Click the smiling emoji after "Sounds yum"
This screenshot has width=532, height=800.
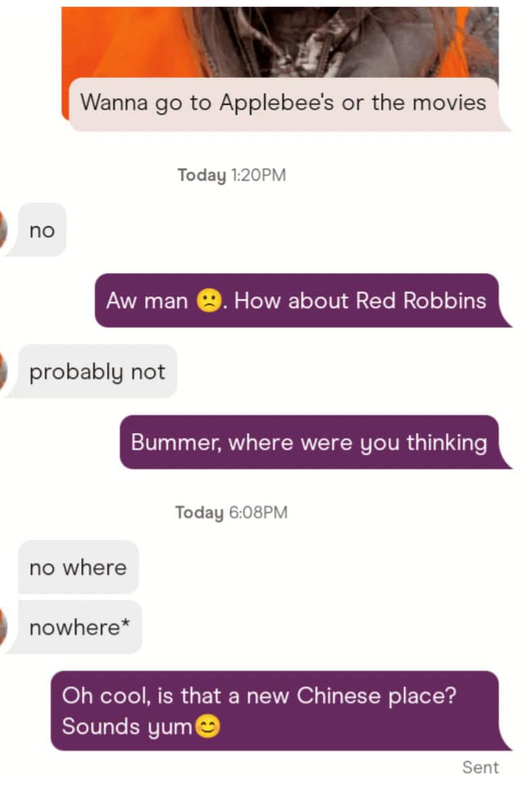(207, 727)
